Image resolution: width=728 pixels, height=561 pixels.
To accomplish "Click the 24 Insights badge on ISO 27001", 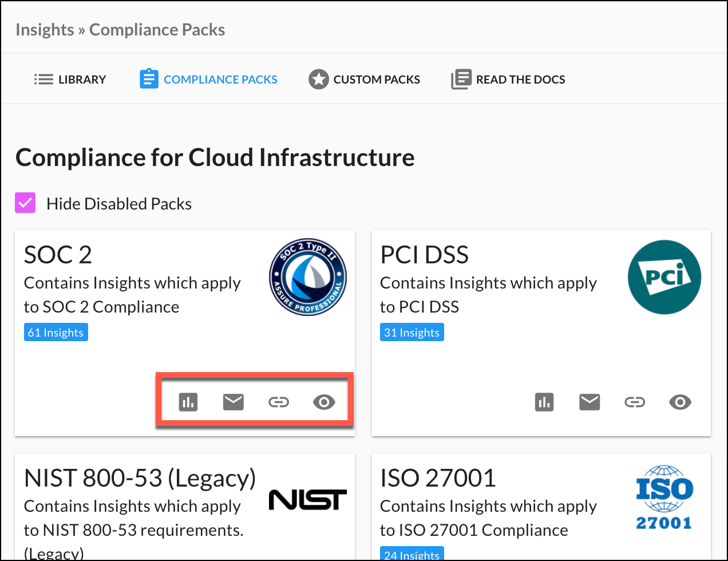I will point(412,554).
